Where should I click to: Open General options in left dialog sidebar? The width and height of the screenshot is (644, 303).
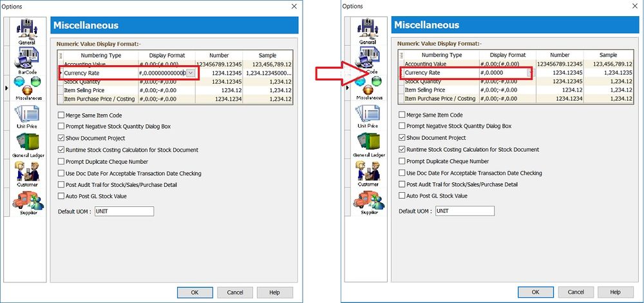point(27,30)
